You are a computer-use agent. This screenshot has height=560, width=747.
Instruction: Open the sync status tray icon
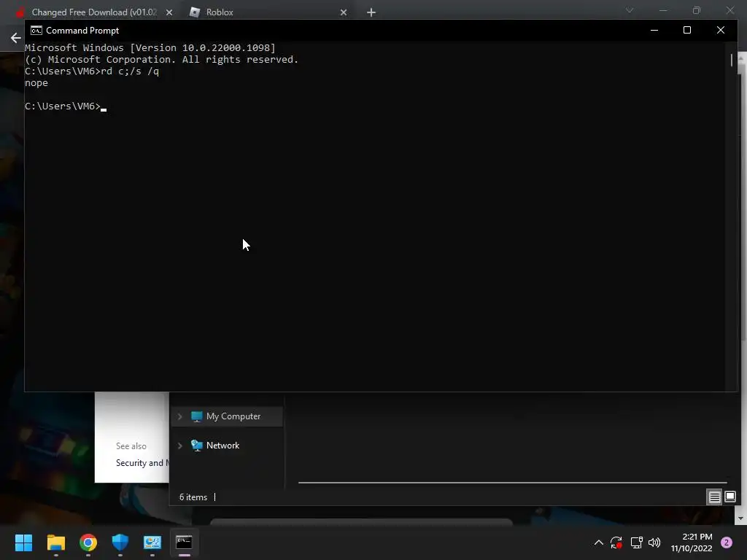pos(616,542)
